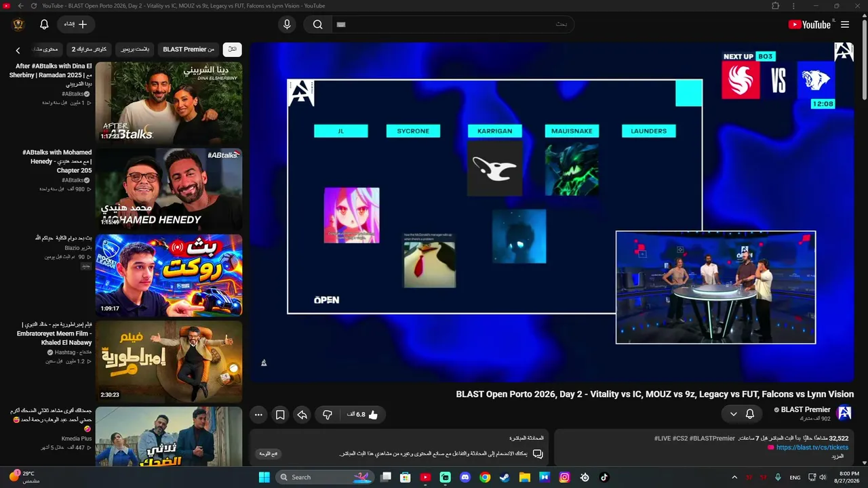Click the #LIVE hashtag

point(663,439)
